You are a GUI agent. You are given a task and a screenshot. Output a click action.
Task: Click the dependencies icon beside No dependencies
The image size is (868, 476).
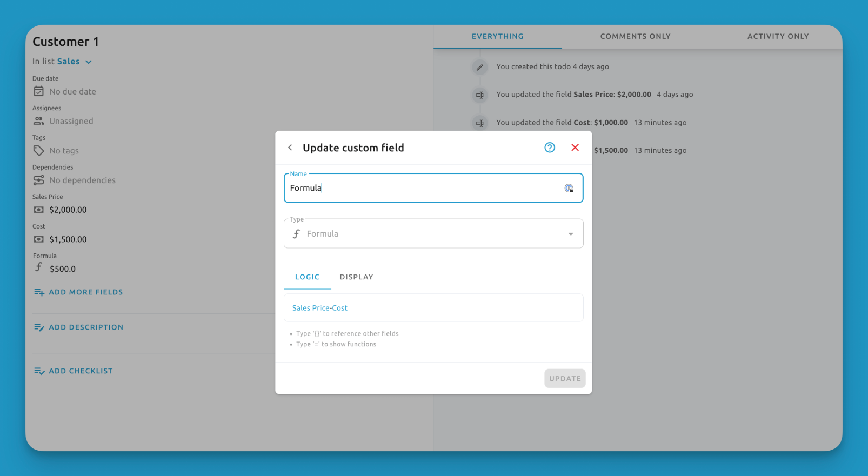tap(39, 180)
